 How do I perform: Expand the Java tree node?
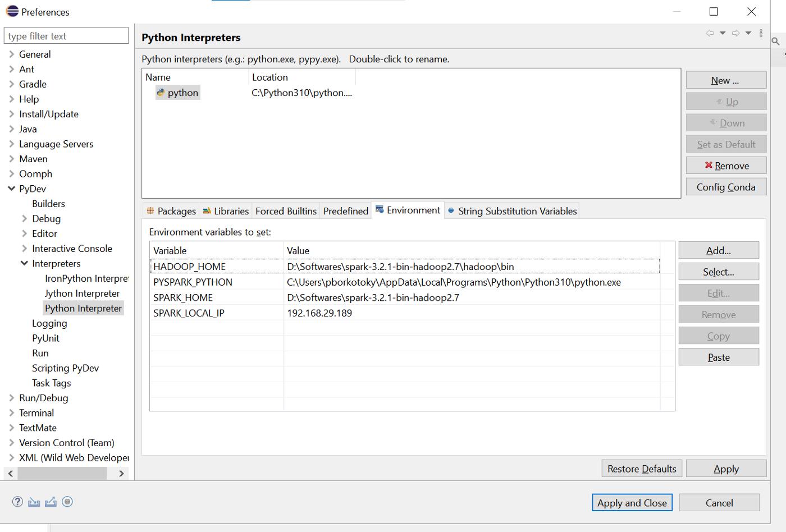click(x=11, y=129)
